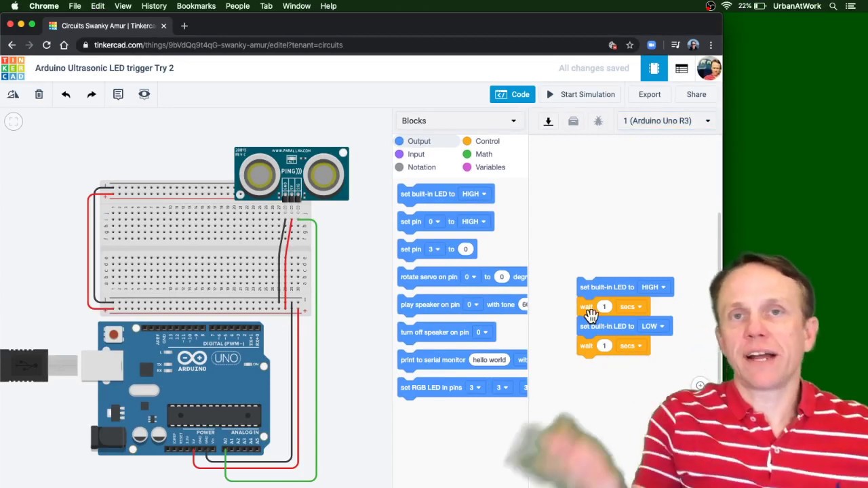Open Arduino Uno R3 board selector

pos(667,121)
